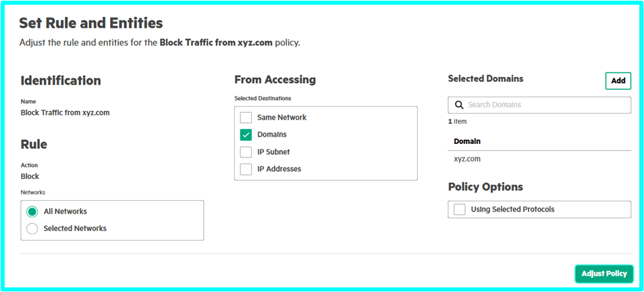This screenshot has width=644, height=292.
Task: Click the '1 item' count label
Action: click(x=457, y=122)
